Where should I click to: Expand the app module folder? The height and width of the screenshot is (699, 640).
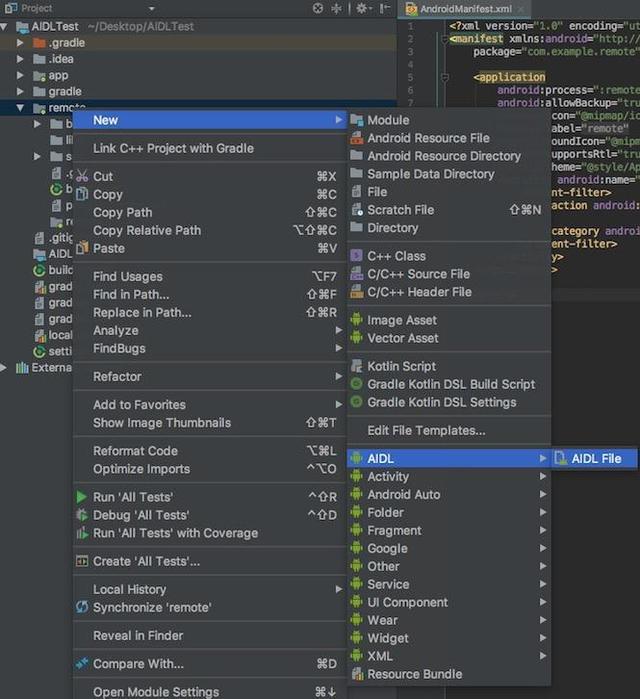(20, 75)
